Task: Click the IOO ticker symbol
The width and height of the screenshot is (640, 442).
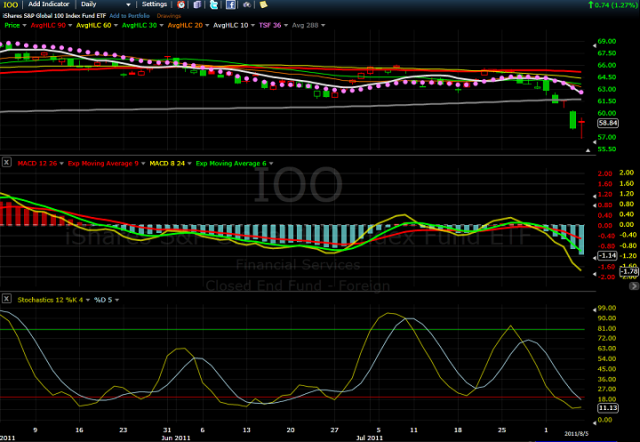Action: tap(11, 4)
